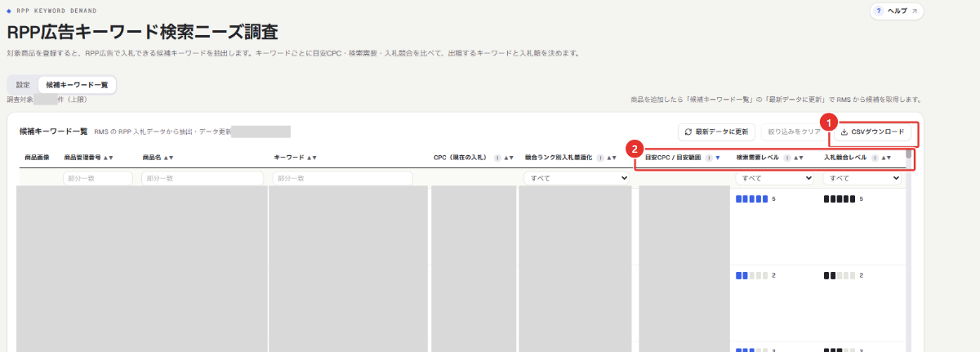Viewport: 980px width, 352px height.
Task: Open the 競合ランク別入札最適化 すべて dropdown
Action: point(576,178)
